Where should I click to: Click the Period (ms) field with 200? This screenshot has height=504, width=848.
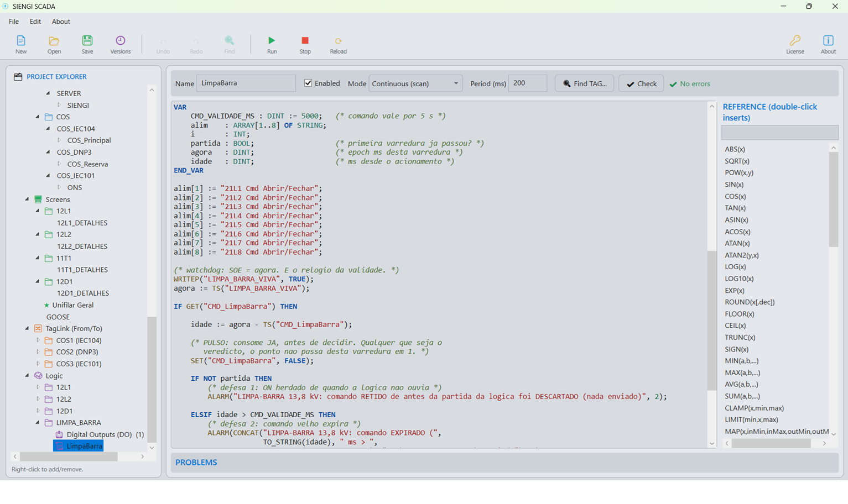[527, 83]
